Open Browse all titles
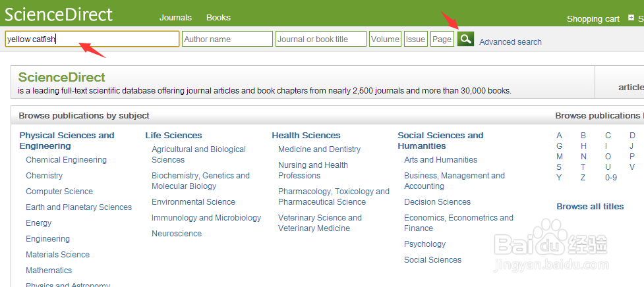The image size is (644, 287). [x=590, y=207]
